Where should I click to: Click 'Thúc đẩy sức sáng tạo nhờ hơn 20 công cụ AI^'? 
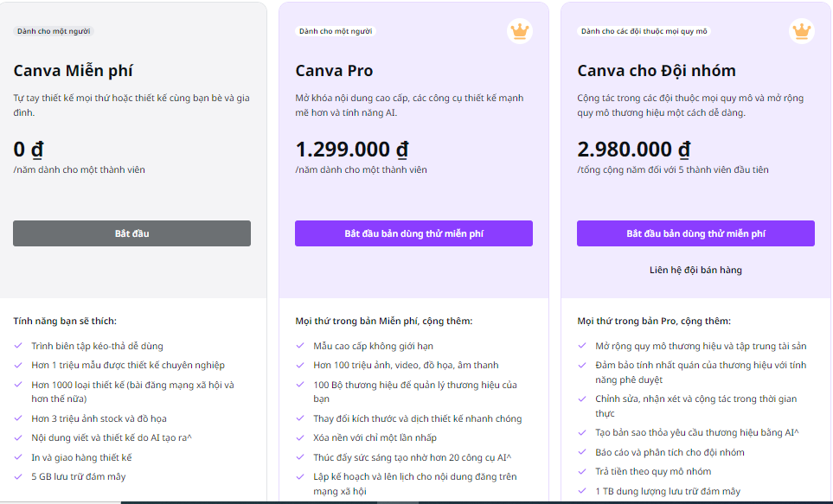(413, 457)
